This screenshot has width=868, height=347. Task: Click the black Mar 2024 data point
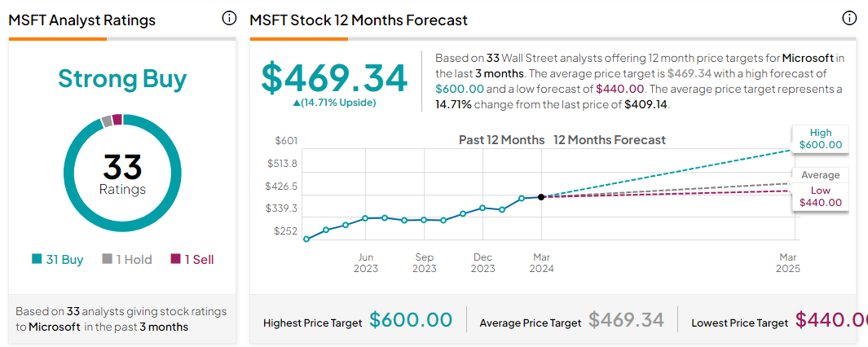click(x=541, y=197)
